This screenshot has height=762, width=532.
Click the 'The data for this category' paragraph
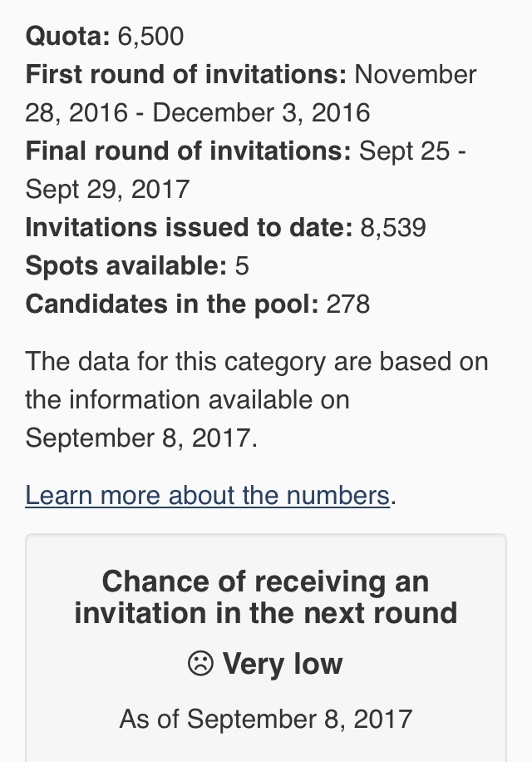(x=257, y=399)
